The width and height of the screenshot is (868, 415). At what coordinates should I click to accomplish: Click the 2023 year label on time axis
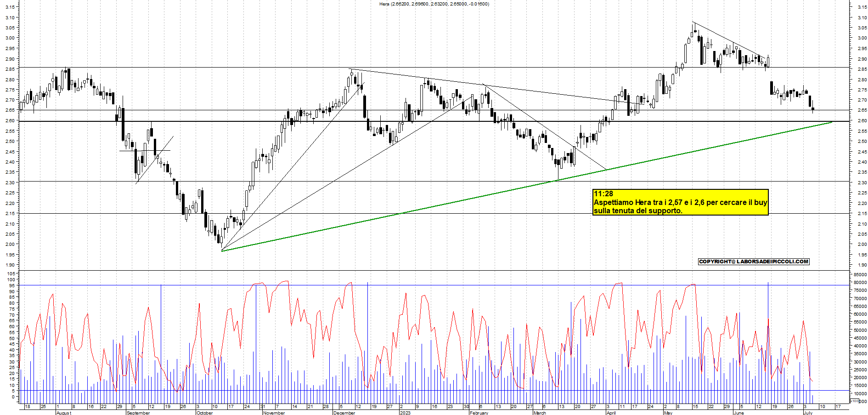coord(405,413)
